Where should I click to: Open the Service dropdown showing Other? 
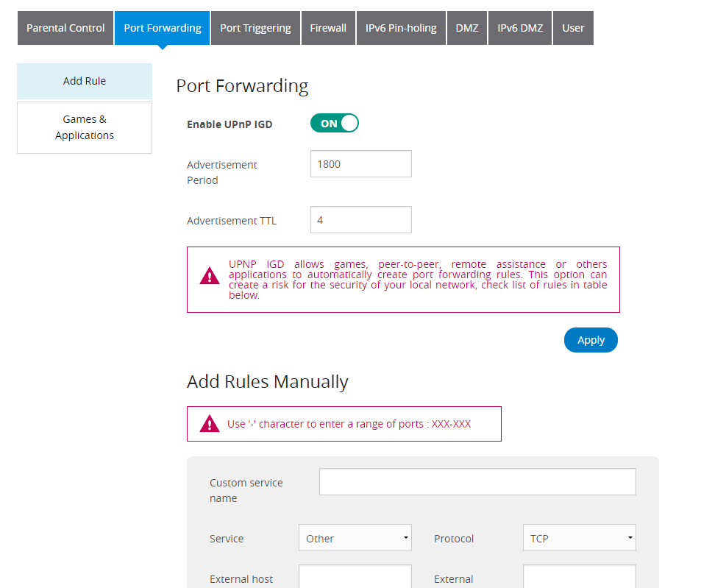355,538
